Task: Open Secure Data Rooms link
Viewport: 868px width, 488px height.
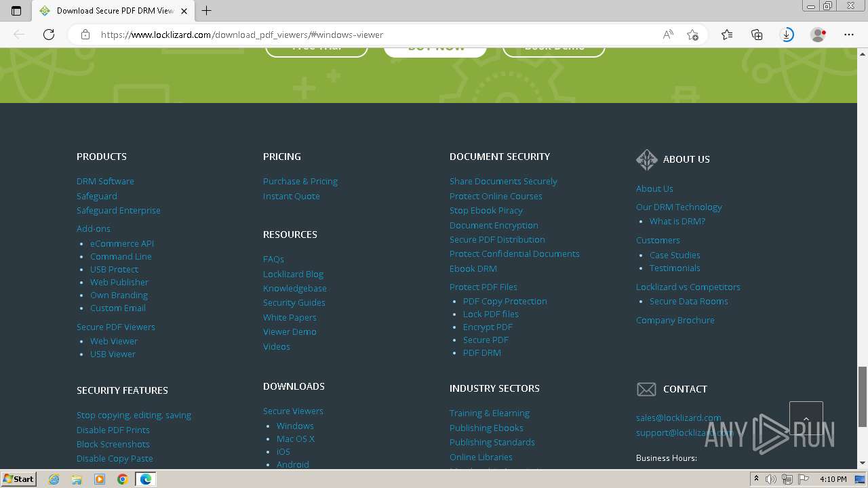Action: pos(689,301)
